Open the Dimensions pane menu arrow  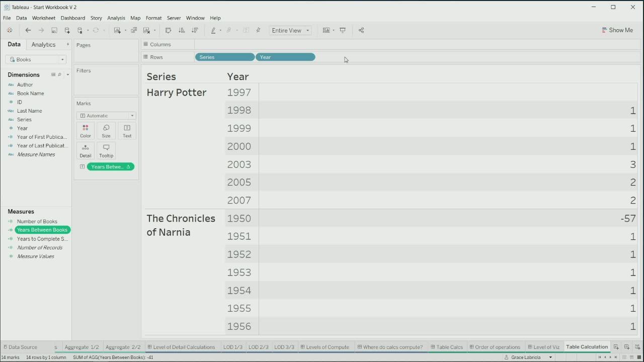coord(68,74)
